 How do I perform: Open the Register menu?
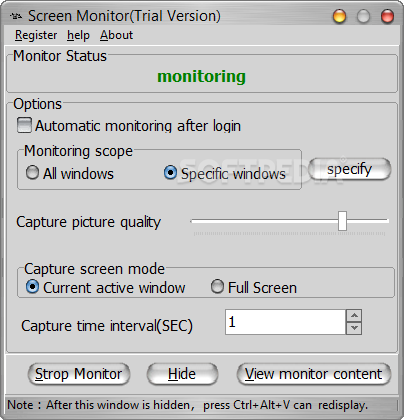[x=36, y=35]
